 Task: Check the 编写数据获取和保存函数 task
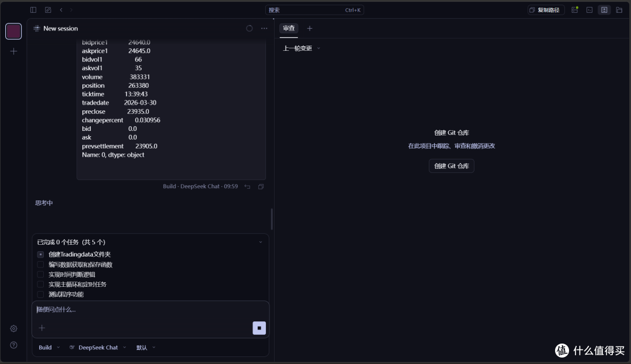click(x=41, y=265)
